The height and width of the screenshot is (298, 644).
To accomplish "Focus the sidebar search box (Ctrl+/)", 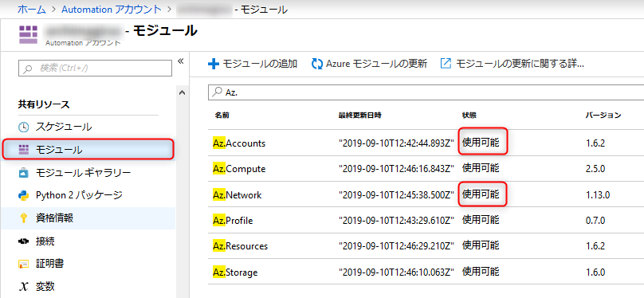I will pyautogui.click(x=95, y=69).
